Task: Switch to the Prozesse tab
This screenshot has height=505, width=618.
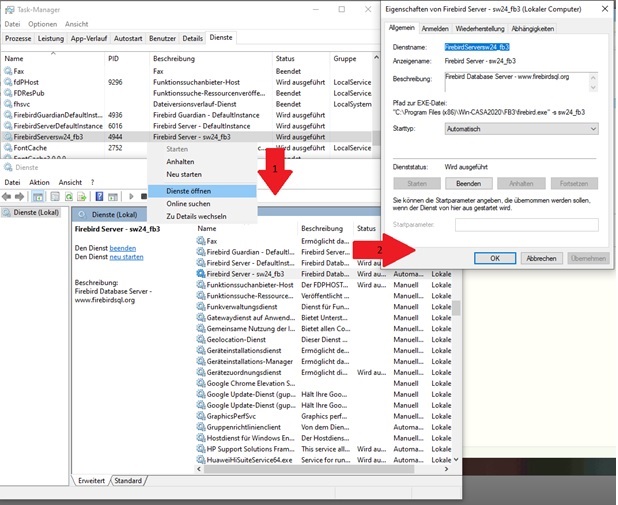Action: coord(18,38)
